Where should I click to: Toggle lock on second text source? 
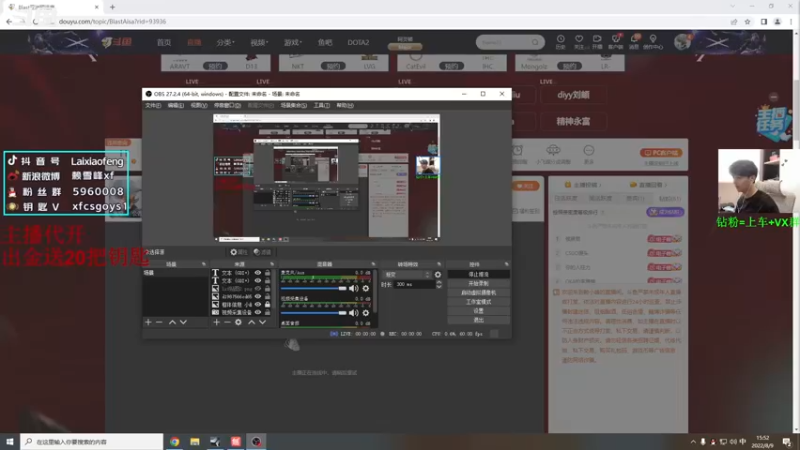[x=267, y=281]
